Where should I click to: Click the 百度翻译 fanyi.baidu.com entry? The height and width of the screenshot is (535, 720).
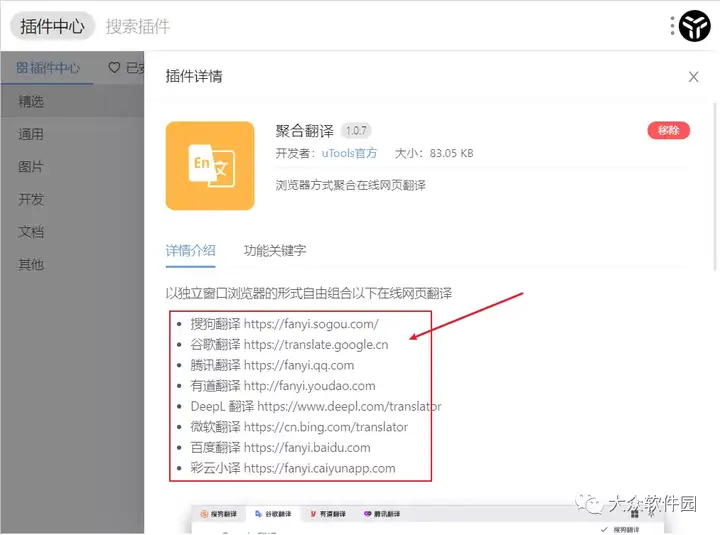coord(280,448)
